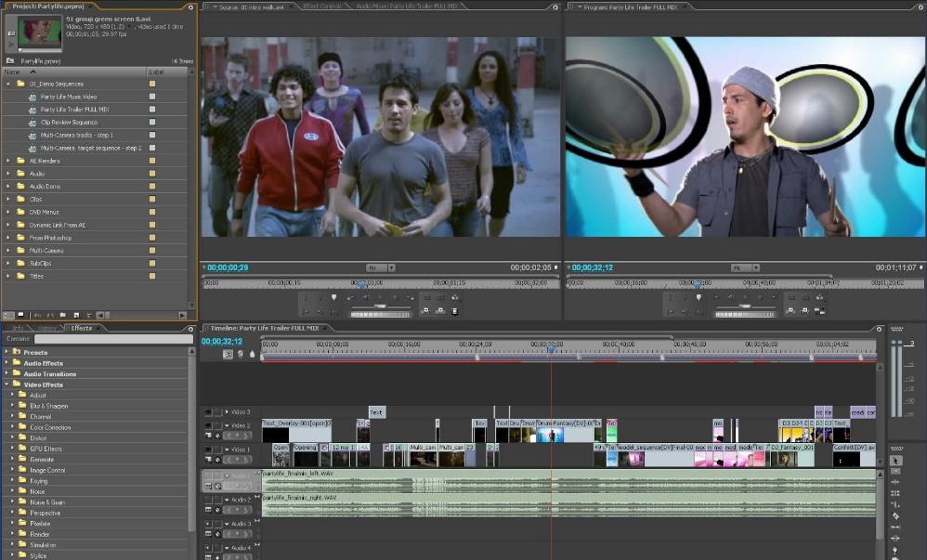Switch to the Info tab
The image size is (927, 560).
18,328
